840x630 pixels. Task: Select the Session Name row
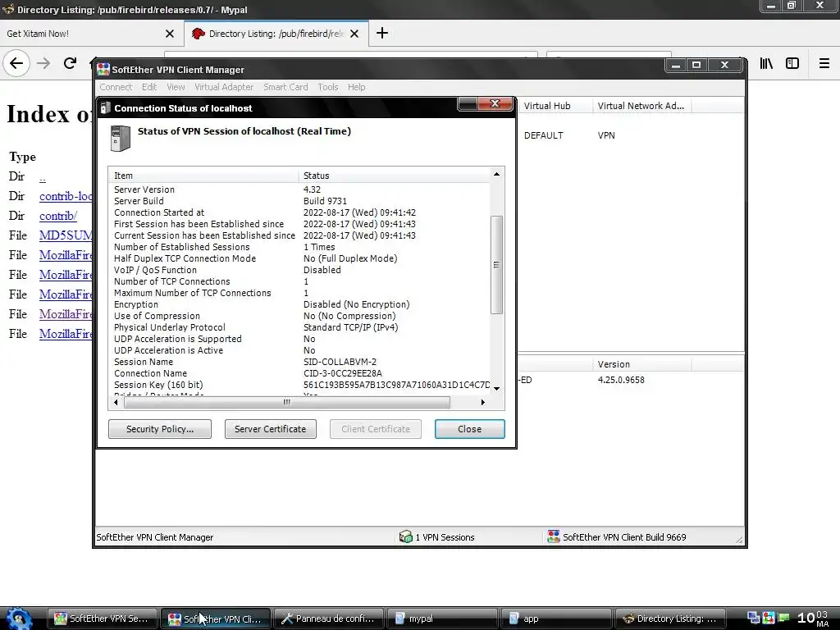click(299, 362)
